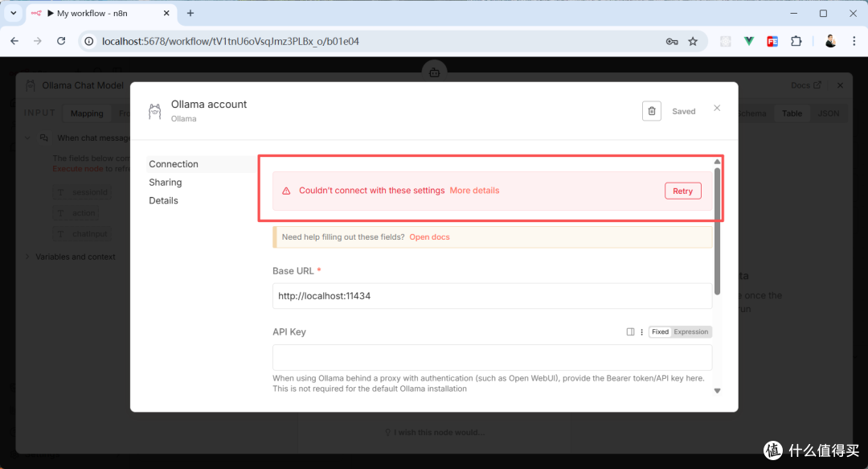868x469 pixels.
Task: Bookmark this page with the star icon
Action: click(693, 42)
